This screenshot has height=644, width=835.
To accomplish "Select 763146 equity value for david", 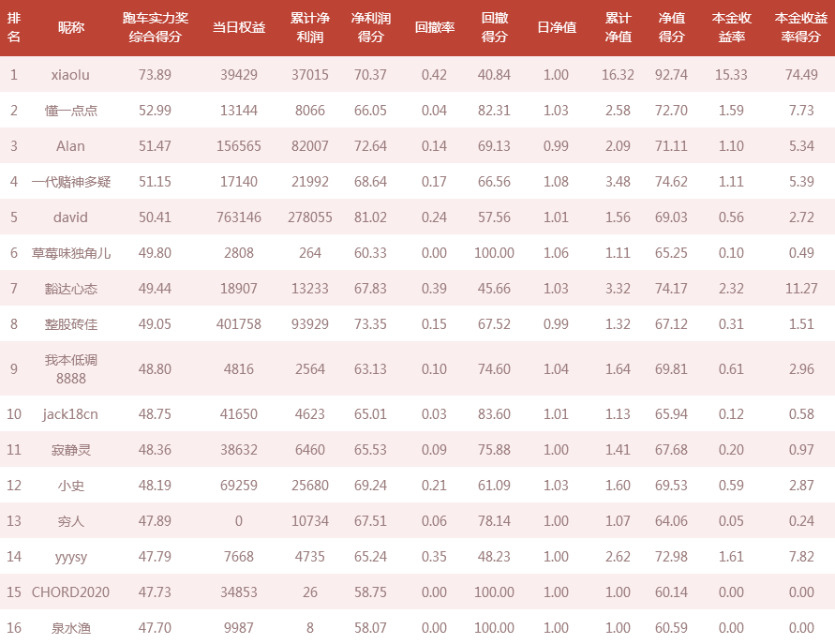I will tap(239, 217).
